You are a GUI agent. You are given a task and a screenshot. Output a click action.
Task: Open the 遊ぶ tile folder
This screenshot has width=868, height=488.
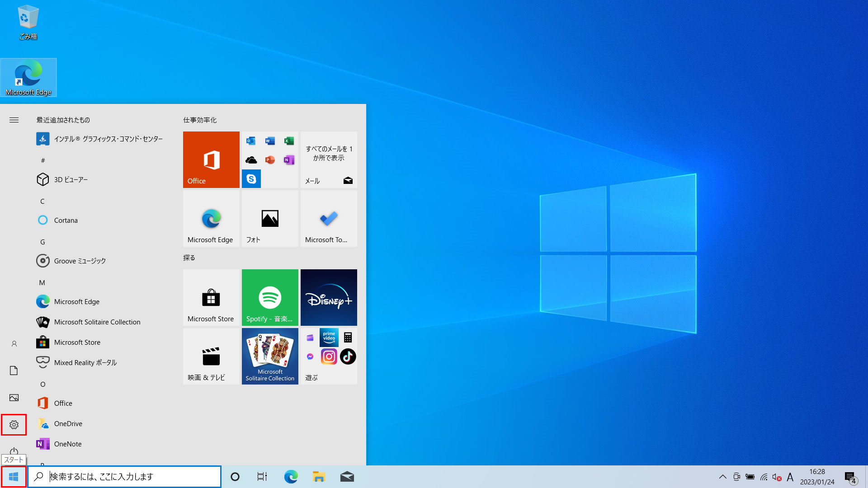click(329, 356)
